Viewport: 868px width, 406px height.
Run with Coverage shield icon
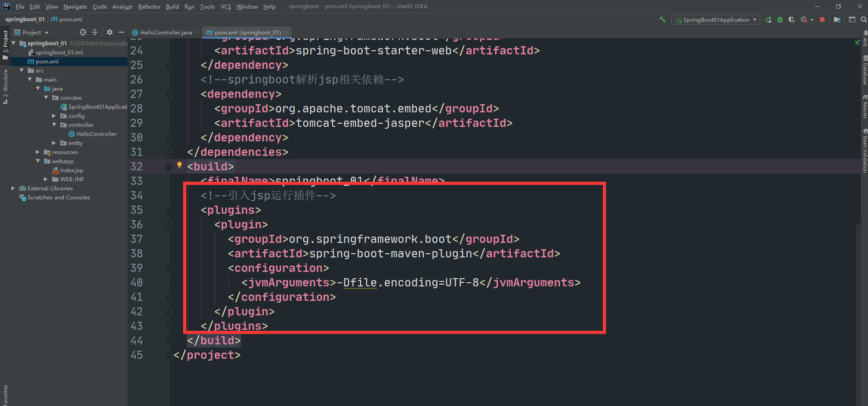(791, 19)
